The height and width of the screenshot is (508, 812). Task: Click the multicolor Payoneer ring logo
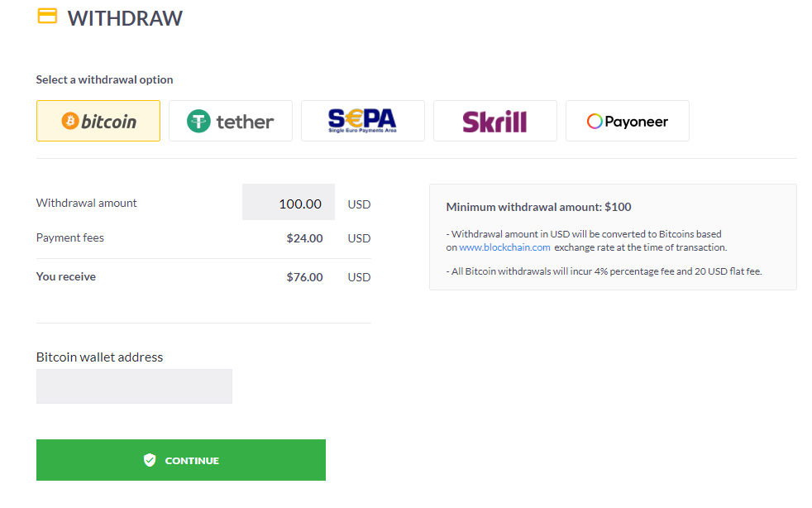point(595,122)
